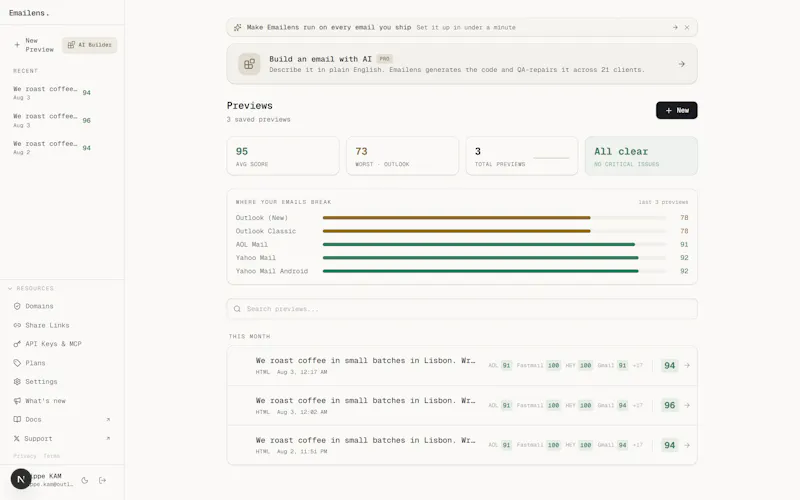Click the log out icon
Screen dimensions: 800x500
coord(103,480)
